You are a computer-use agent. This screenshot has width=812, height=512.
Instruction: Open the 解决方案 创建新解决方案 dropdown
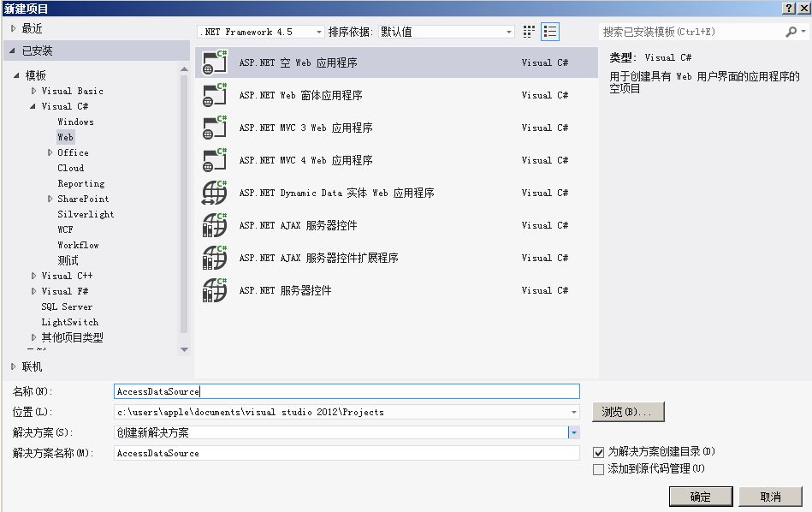coord(574,432)
